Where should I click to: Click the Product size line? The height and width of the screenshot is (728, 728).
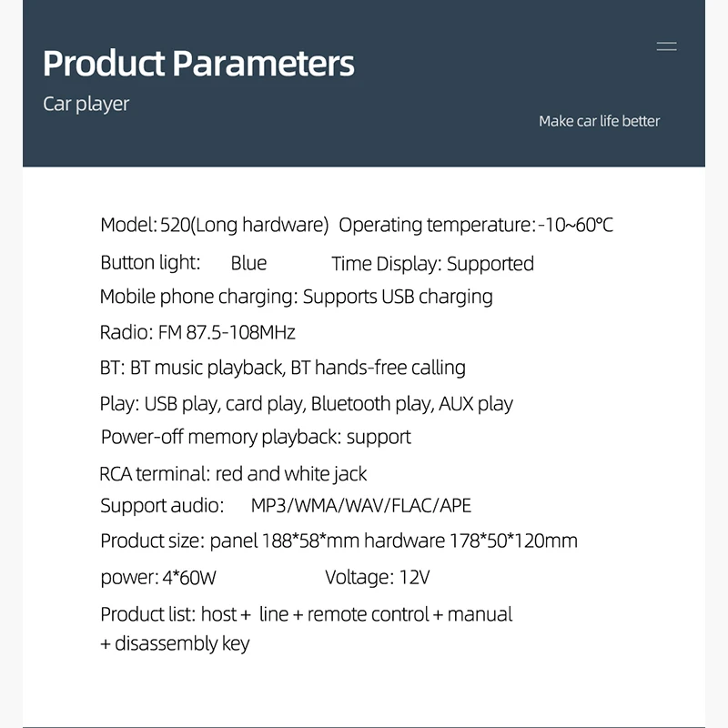[339, 541]
